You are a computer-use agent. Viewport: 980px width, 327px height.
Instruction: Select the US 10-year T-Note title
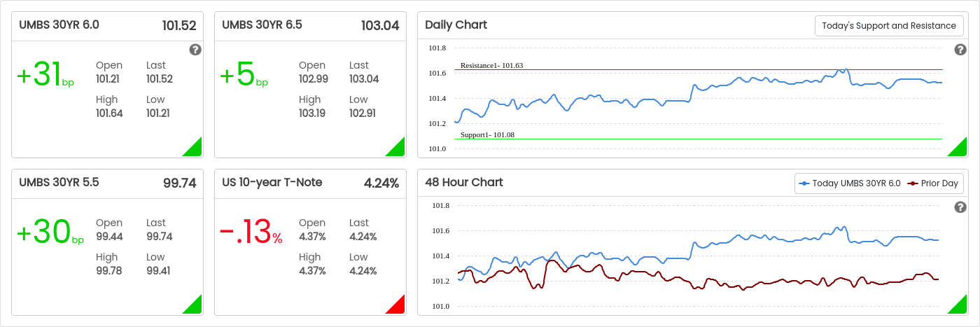pos(272,183)
